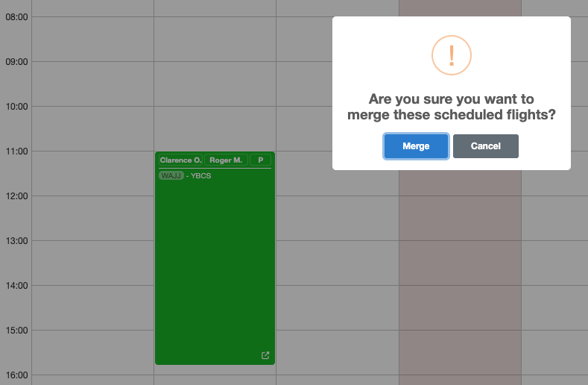Viewport: 588px width, 385px height.
Task: Click the WAJJ airport badge
Action: point(171,176)
